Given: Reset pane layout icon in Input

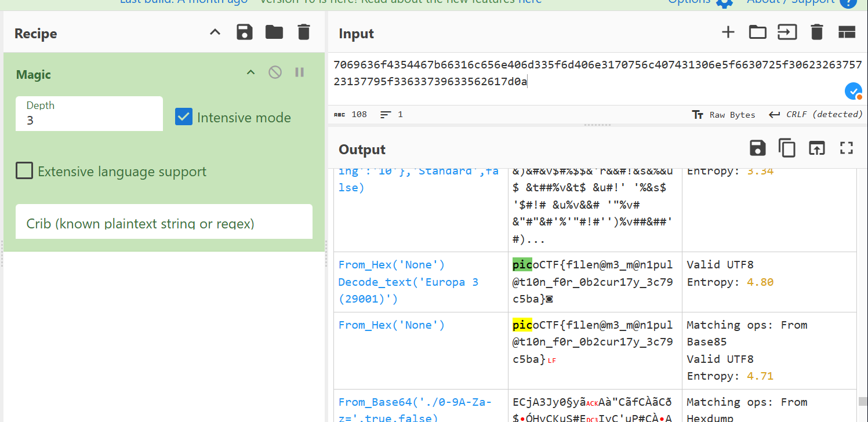Looking at the screenshot, I should [847, 32].
